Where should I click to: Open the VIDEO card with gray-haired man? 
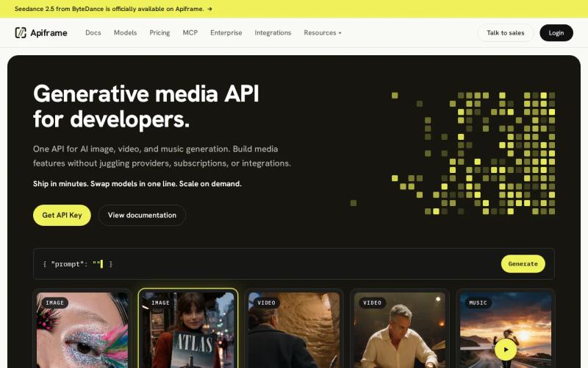pos(400,330)
